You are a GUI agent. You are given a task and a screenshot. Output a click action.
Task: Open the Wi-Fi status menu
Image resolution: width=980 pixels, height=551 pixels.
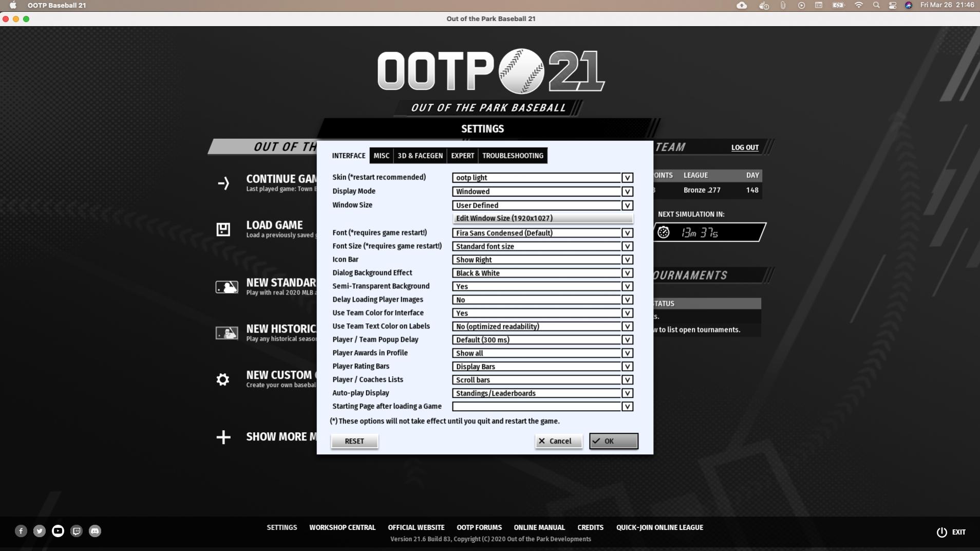click(x=859, y=5)
